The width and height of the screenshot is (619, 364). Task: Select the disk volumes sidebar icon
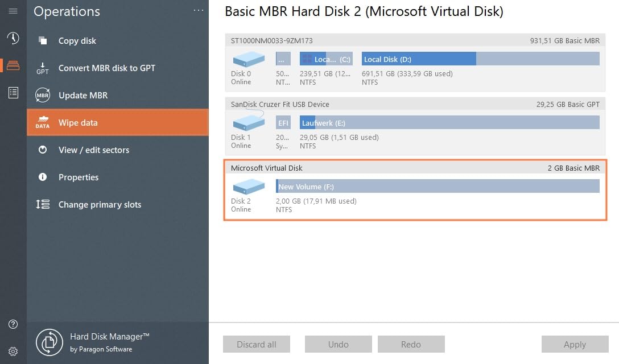tap(13, 65)
